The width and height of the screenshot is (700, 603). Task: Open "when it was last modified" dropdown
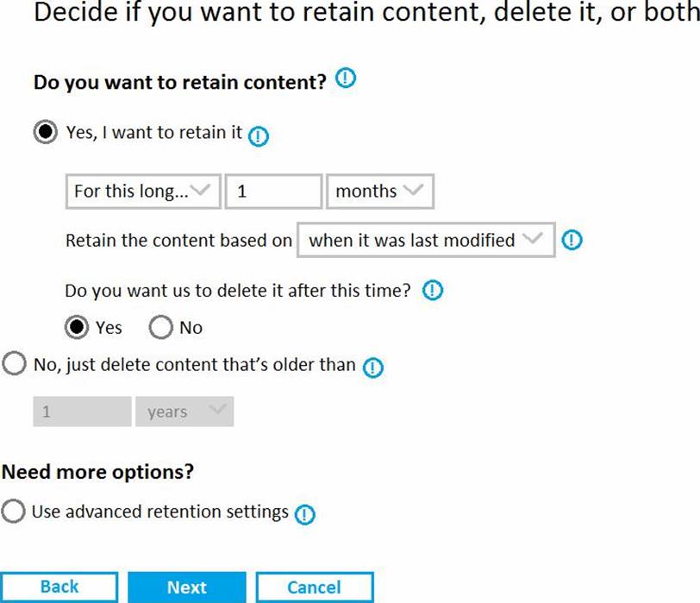pyautogui.click(x=426, y=241)
